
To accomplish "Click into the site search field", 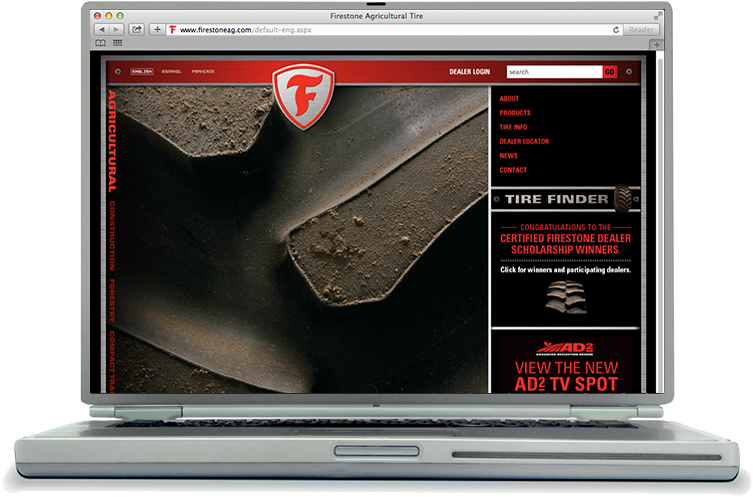I will point(554,72).
